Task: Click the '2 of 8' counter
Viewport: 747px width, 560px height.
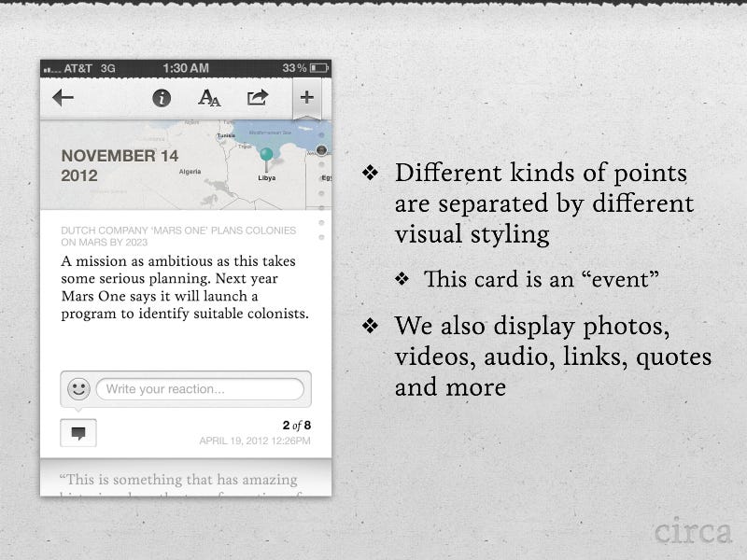Action: tap(296, 426)
